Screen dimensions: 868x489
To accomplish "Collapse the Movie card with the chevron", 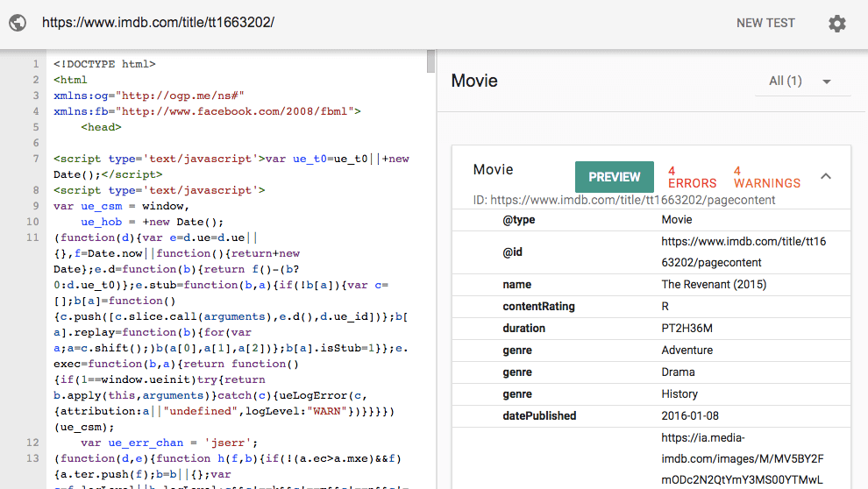I will 825,176.
